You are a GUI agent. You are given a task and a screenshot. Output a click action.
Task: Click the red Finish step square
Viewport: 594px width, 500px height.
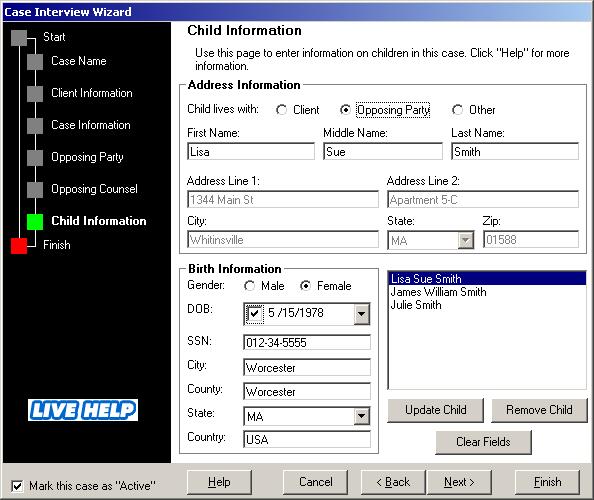(x=19, y=246)
